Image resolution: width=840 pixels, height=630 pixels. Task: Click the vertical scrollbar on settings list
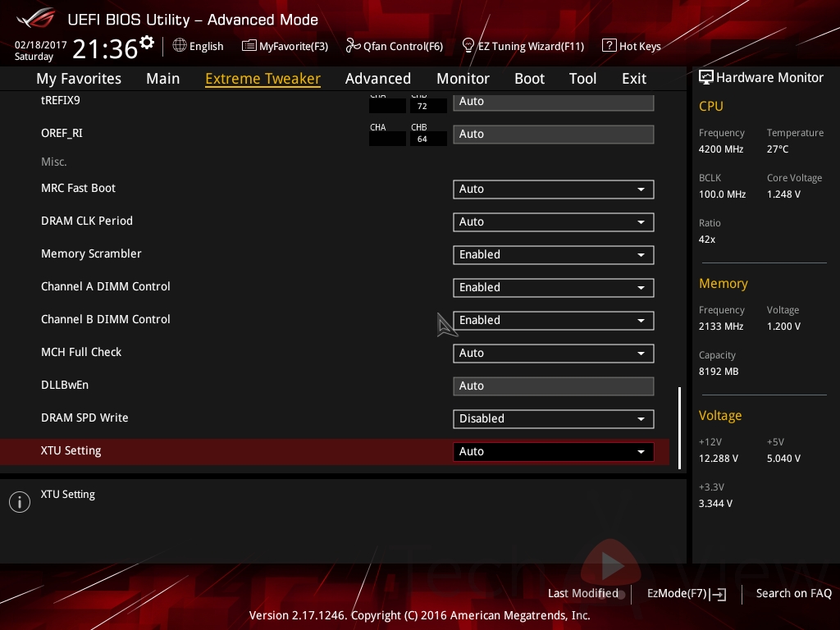679,427
